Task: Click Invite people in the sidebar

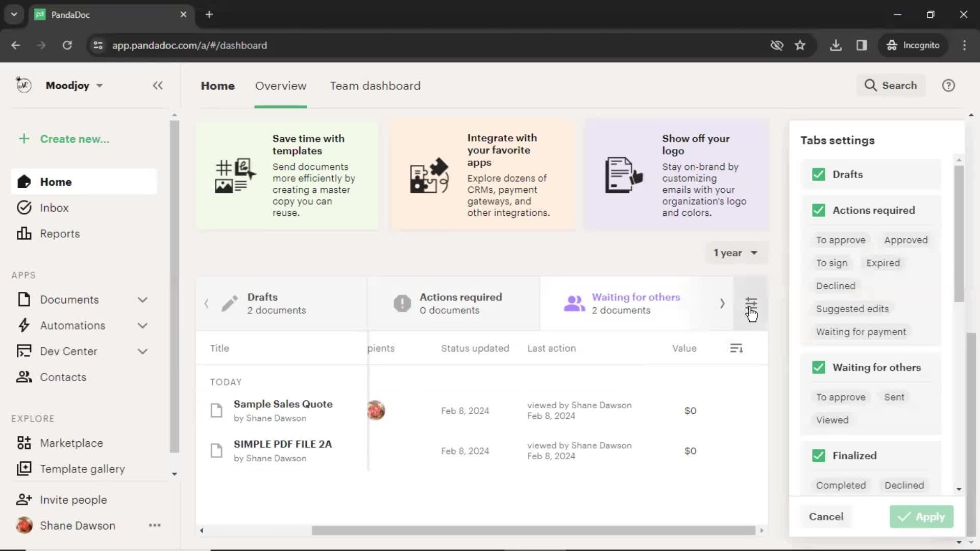Action: [x=73, y=500]
